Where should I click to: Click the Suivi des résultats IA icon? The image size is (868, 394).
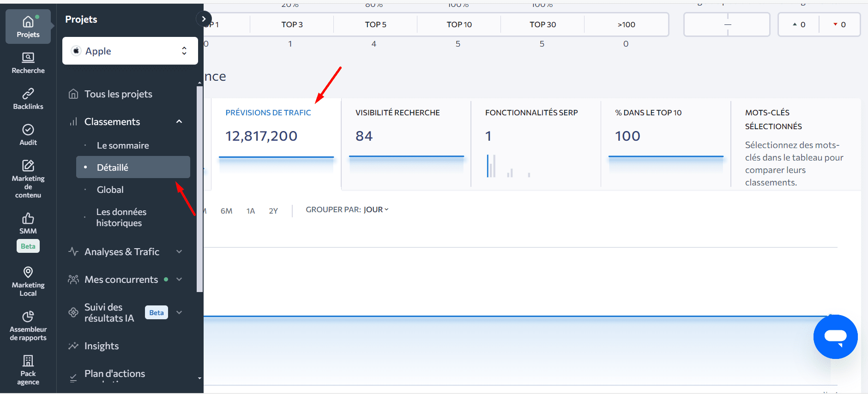73,312
